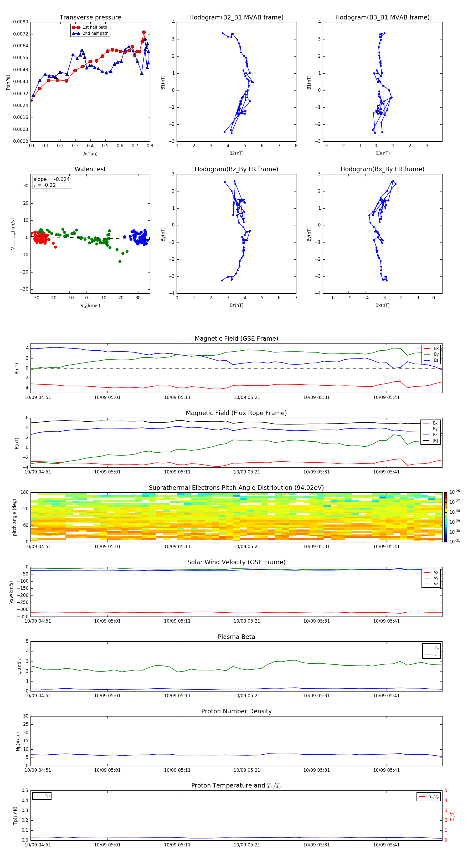This screenshot has height=868, width=473.
Task: Select 'Vy' in the velocity legend
Action: pyautogui.click(x=431, y=578)
